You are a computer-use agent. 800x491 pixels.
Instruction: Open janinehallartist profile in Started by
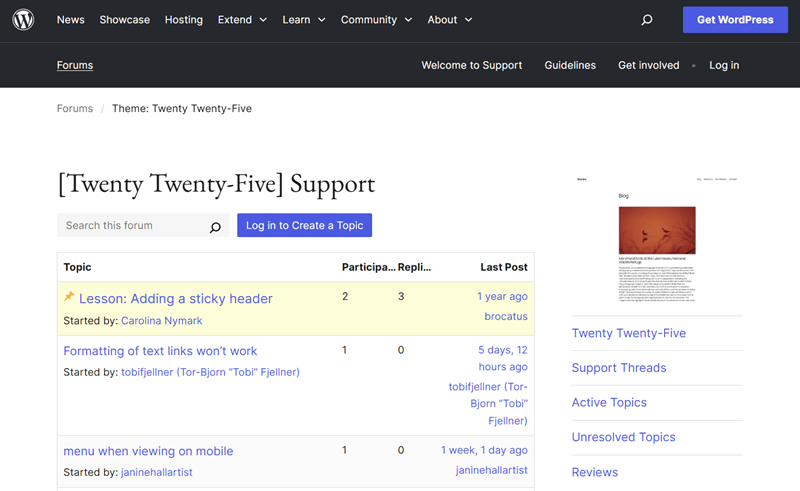tap(157, 473)
